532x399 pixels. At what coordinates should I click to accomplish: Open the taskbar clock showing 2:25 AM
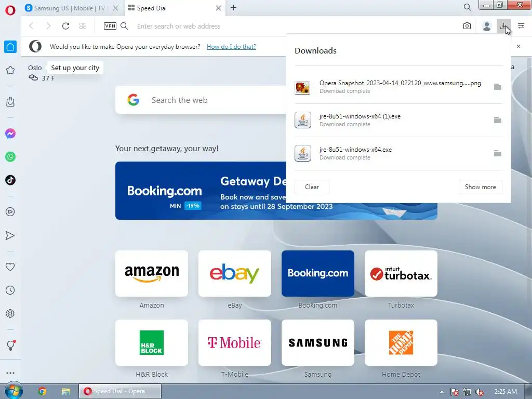point(506,392)
